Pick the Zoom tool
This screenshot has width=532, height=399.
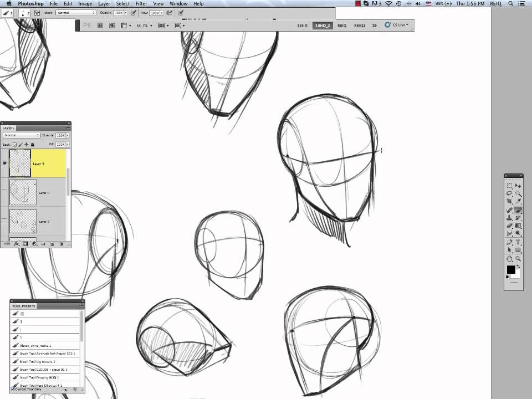coord(518,258)
